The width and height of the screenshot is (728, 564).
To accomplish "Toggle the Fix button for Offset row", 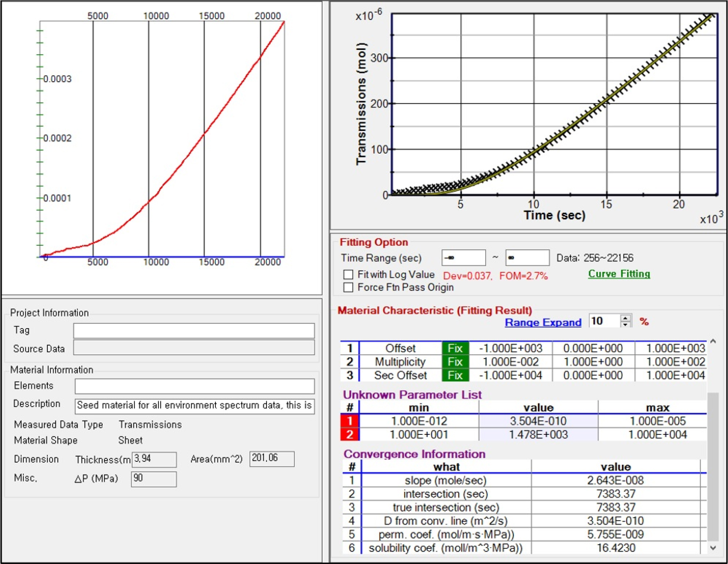I will coord(455,348).
